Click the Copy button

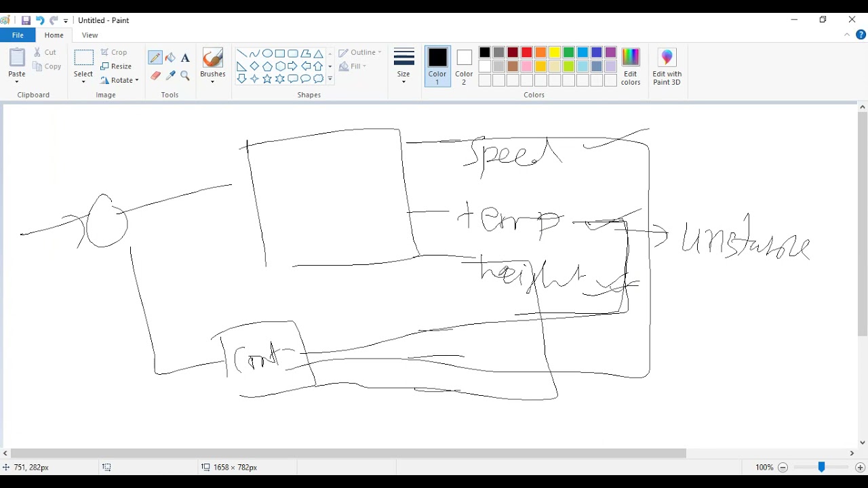(46, 66)
